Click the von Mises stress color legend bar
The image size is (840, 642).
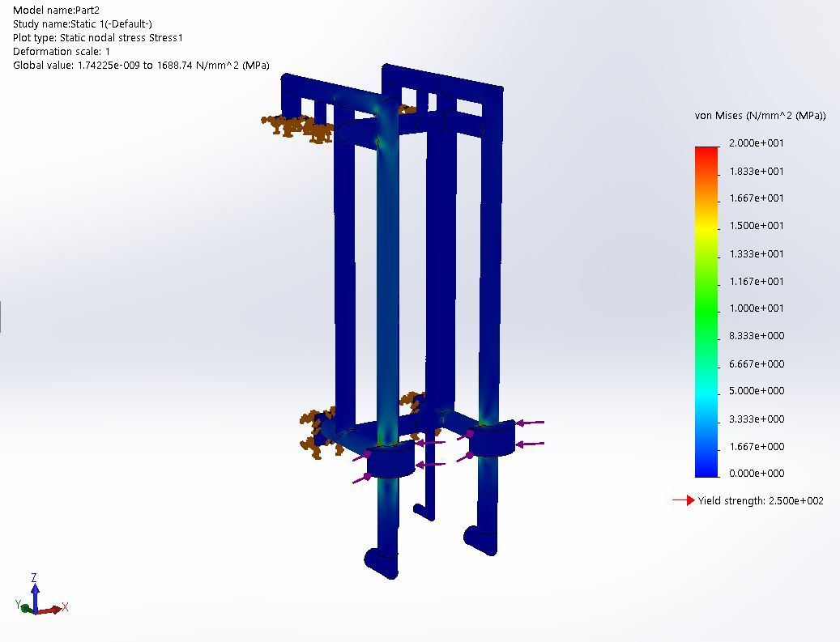(x=706, y=312)
